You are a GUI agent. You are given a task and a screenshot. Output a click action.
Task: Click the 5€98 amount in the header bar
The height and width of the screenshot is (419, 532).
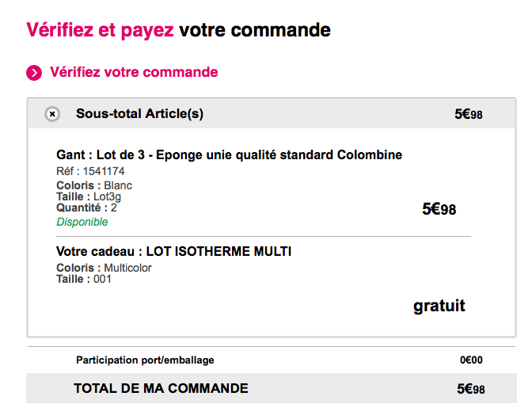tap(468, 114)
